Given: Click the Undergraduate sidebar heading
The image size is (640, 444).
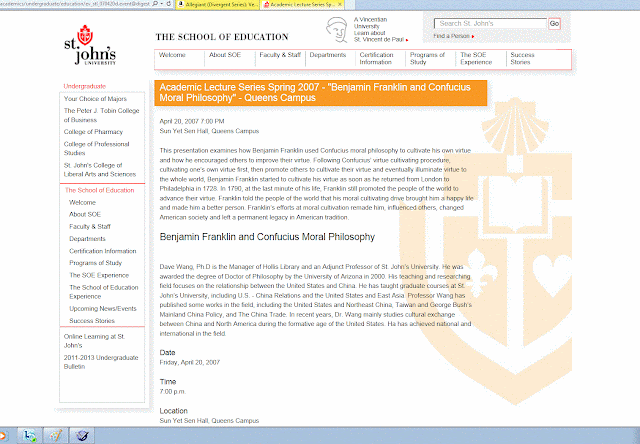Looking at the screenshot, I should tap(84, 87).
